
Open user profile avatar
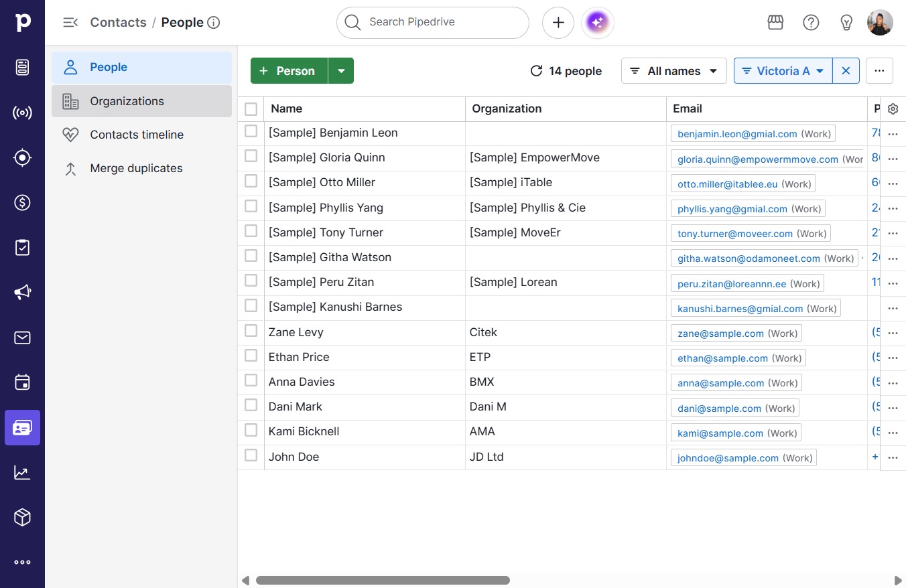click(x=880, y=23)
